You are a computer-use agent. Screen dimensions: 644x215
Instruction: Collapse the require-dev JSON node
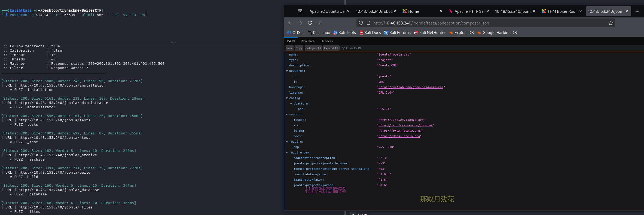coord(287,153)
